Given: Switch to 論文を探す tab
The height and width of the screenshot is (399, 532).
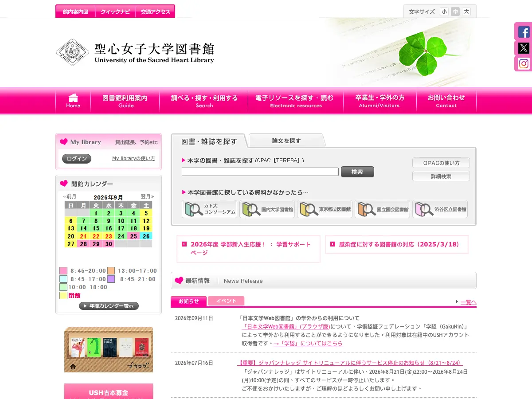Looking at the screenshot, I should click(286, 141).
